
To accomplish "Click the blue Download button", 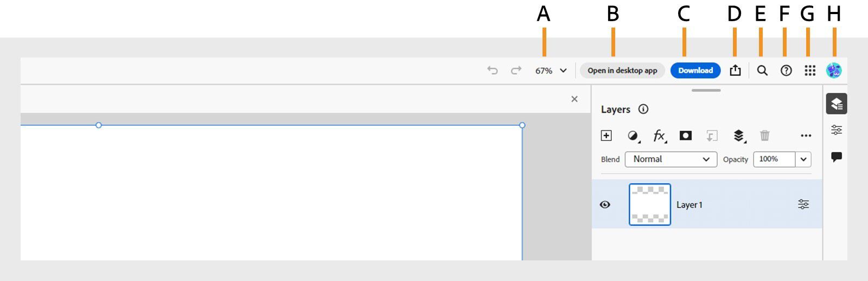I will [x=695, y=71].
